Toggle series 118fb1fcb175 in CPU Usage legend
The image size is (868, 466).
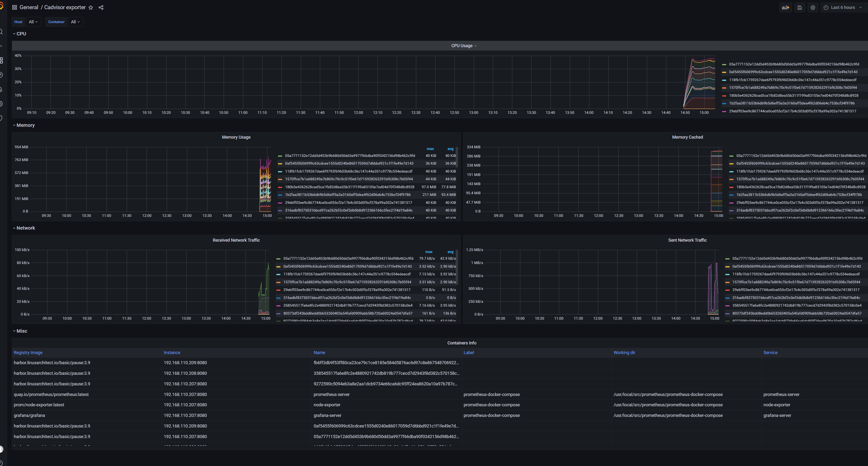point(792,80)
